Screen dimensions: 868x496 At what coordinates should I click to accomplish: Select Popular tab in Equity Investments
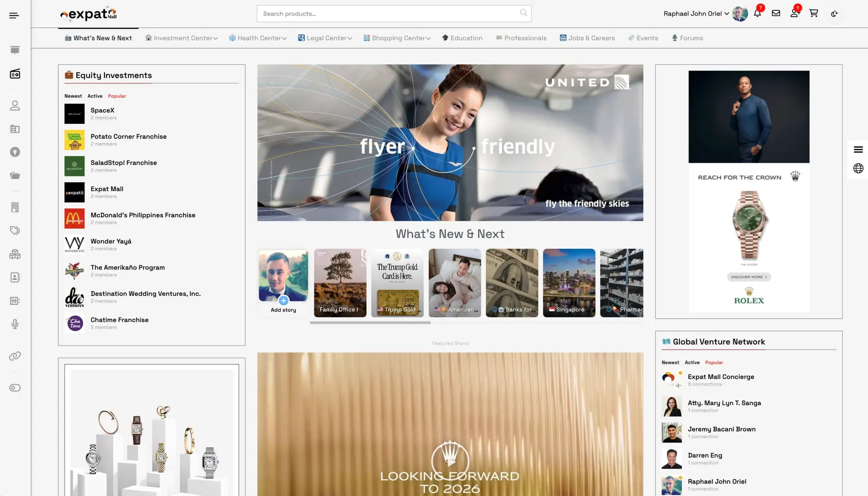coord(117,96)
